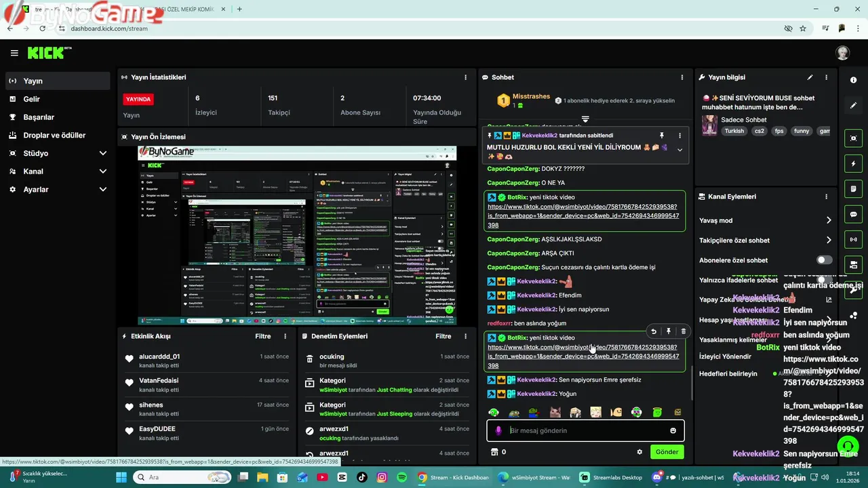Open Kanal Eylemleri panel three-dot menu
Image resolution: width=868 pixels, height=488 pixels.
826,197
